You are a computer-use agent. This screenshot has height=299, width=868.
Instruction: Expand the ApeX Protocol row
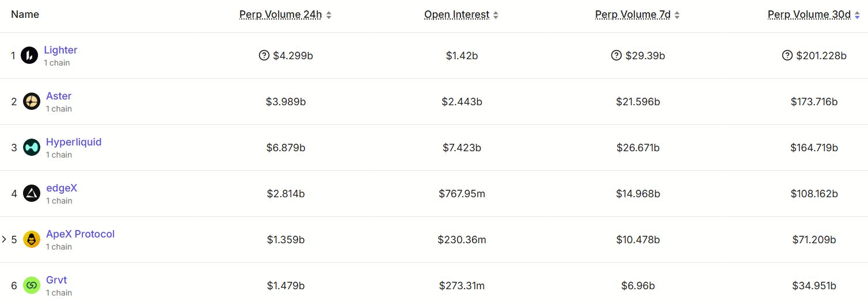pos(5,239)
